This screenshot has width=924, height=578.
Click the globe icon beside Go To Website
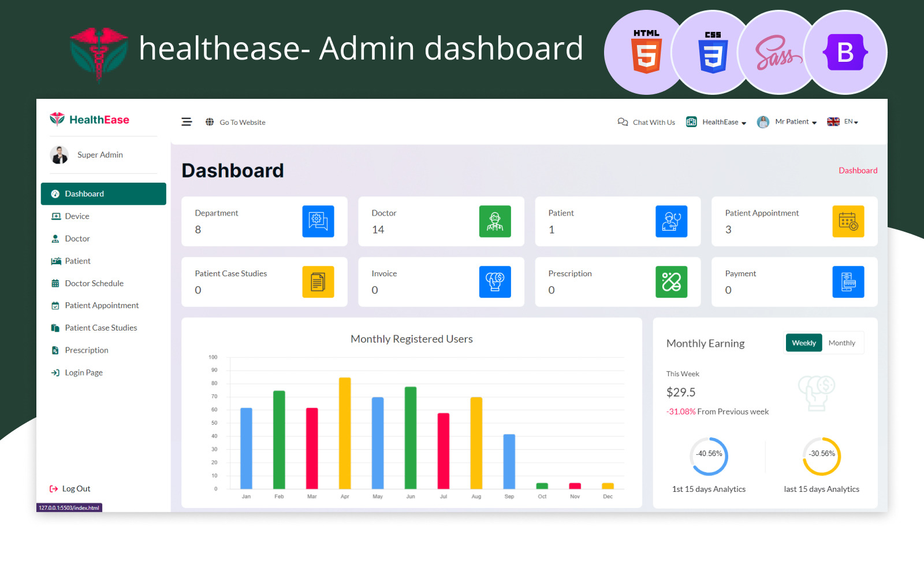point(210,122)
